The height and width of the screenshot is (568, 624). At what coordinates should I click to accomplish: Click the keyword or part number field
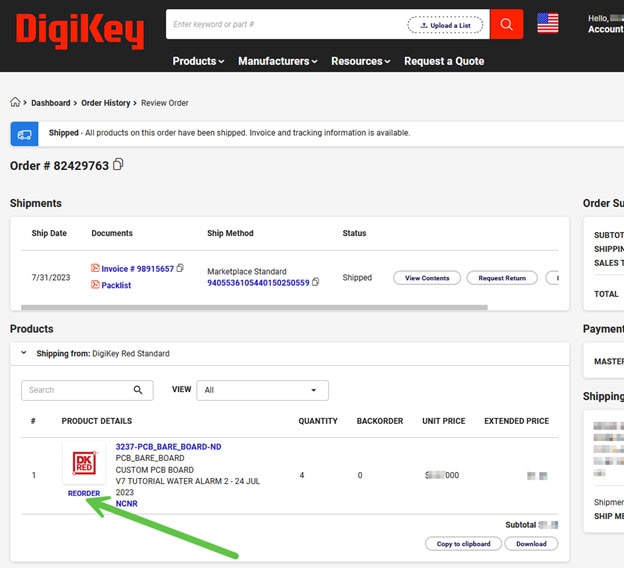tap(285, 24)
